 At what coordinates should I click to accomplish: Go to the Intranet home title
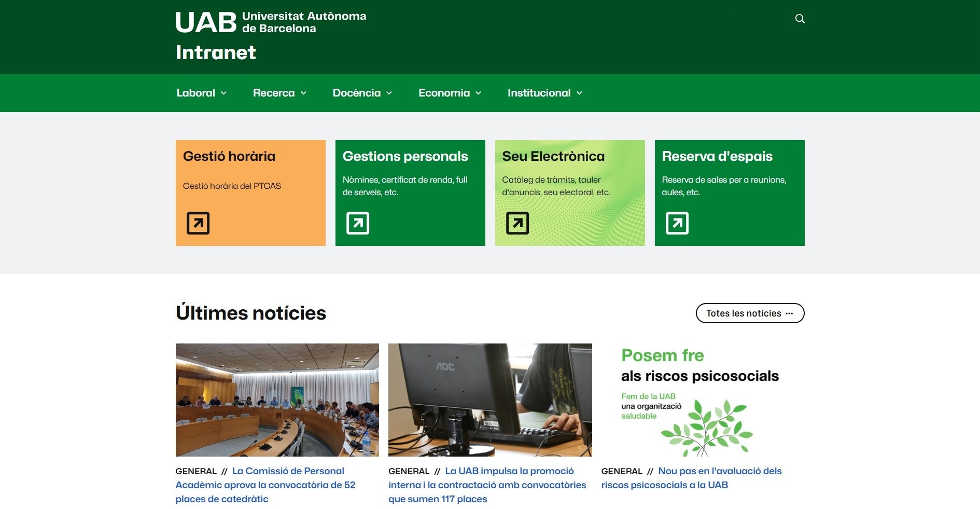click(216, 52)
